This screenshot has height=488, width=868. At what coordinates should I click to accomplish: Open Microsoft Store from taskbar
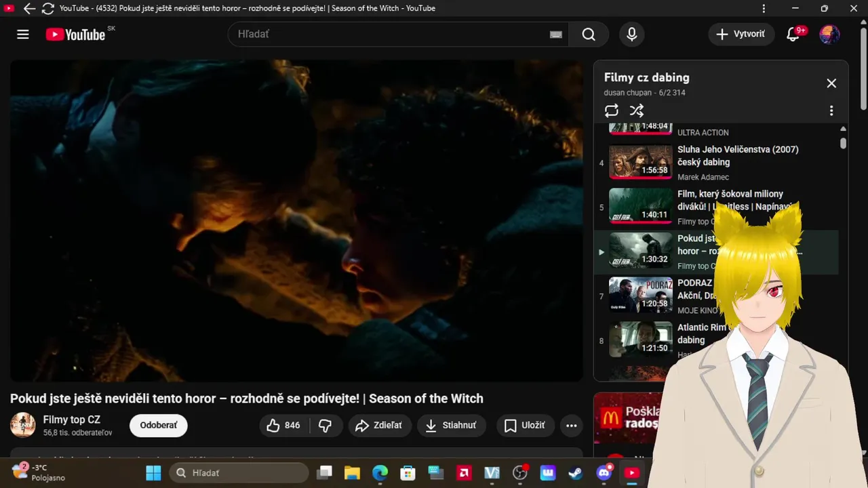coord(408,472)
